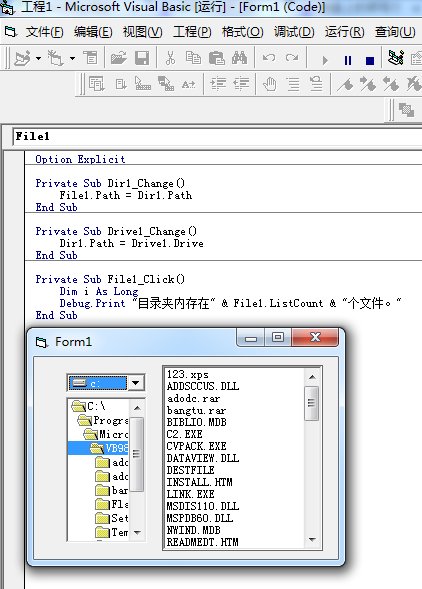
Task: Select file ADDSCCUS.DLL
Action: [203, 387]
